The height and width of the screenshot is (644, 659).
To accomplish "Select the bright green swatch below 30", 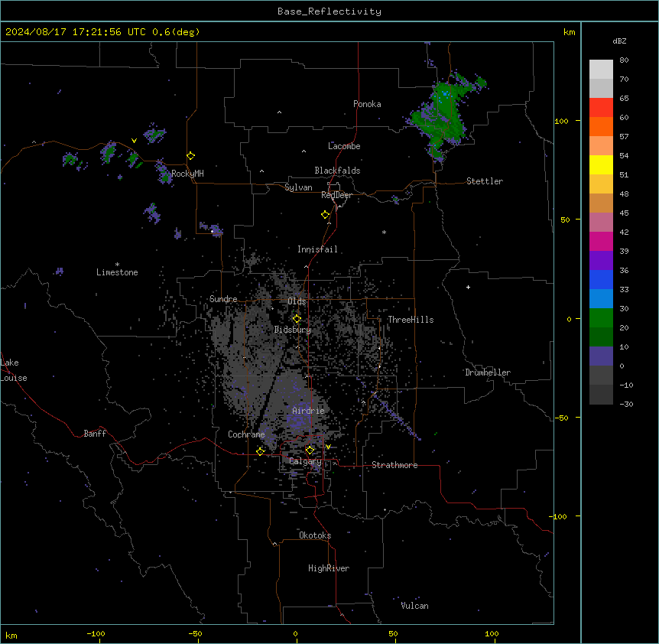I will 601,318.
